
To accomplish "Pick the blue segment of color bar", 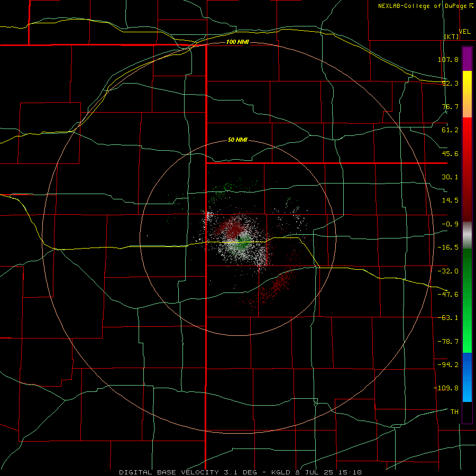I will pyautogui.click(x=467, y=377).
